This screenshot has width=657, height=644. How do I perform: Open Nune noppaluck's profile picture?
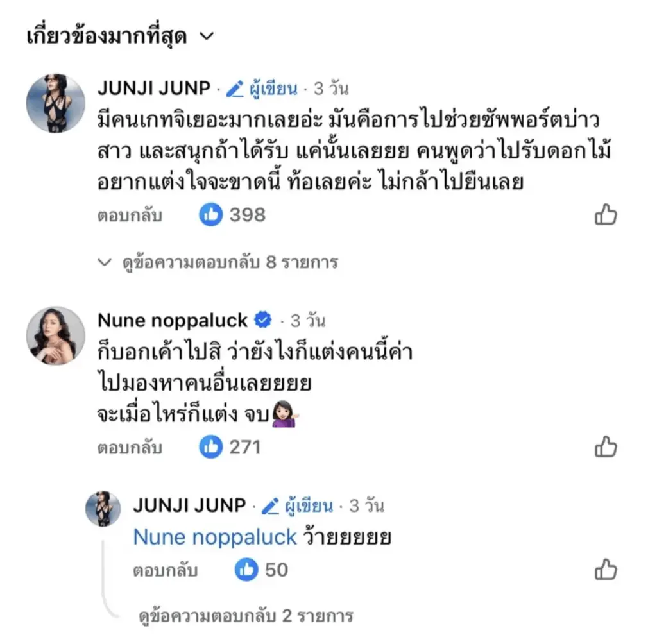(x=55, y=335)
